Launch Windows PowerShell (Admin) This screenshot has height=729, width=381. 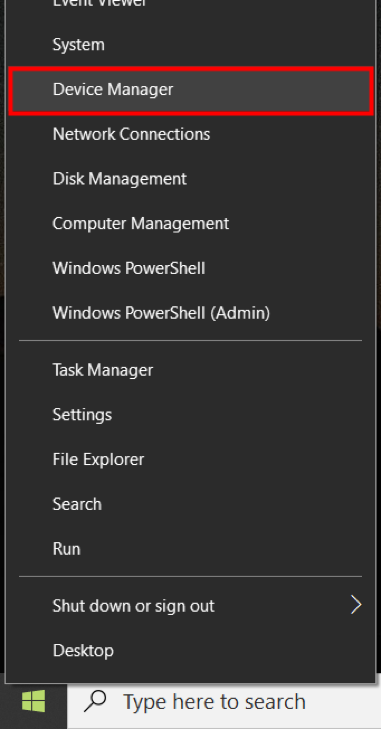pos(191,313)
